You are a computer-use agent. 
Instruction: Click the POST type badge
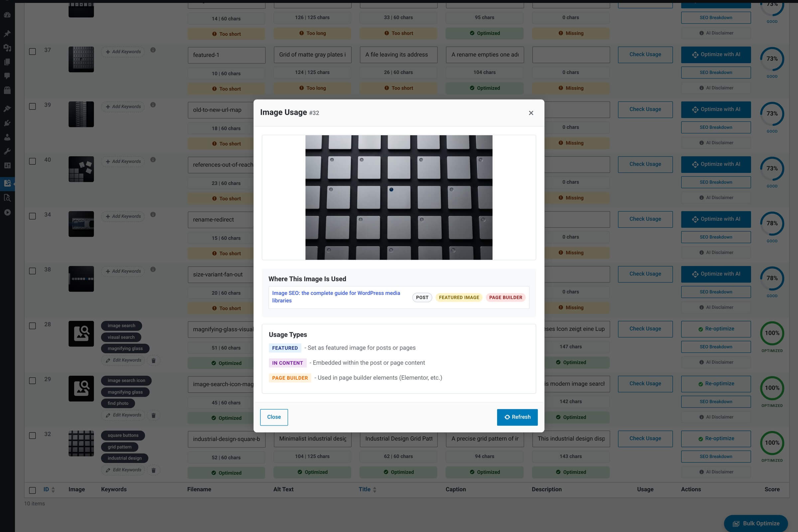(422, 298)
